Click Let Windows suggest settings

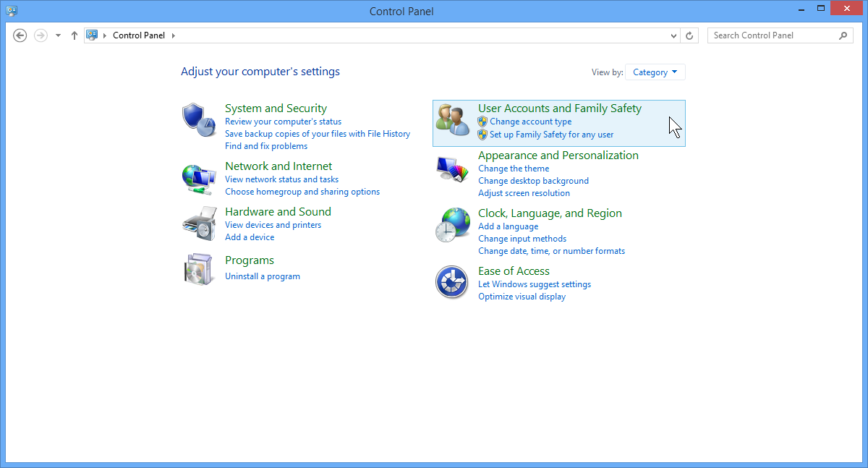pos(535,284)
